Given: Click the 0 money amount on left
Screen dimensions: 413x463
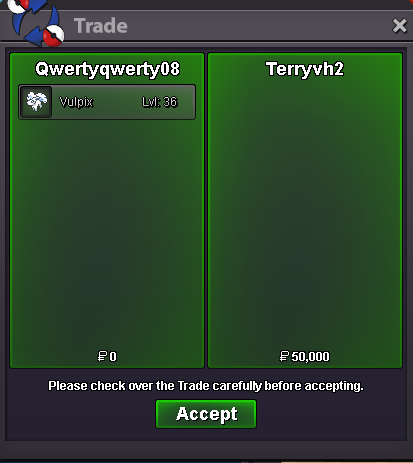Looking at the screenshot, I should pyautogui.click(x=113, y=357).
